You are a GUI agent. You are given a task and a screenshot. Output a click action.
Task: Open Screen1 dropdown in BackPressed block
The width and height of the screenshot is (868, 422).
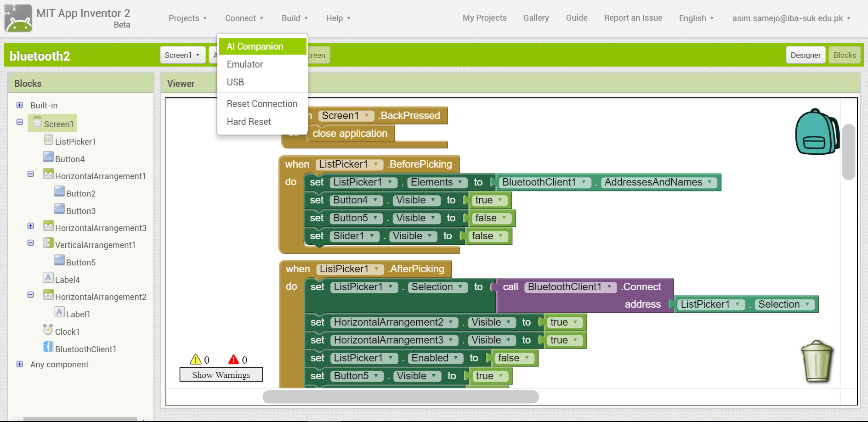[x=346, y=116]
